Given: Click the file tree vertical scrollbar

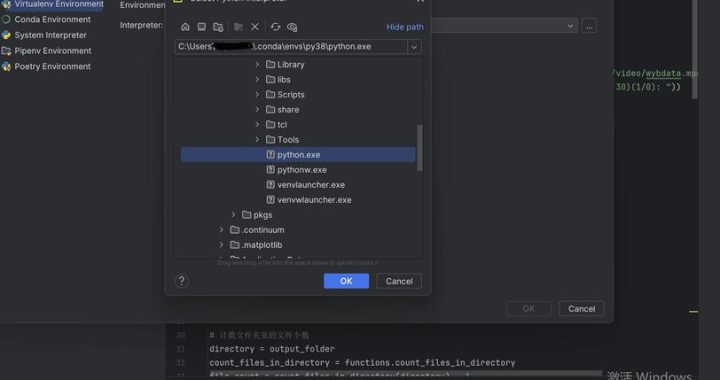Looking at the screenshot, I should pos(419,148).
